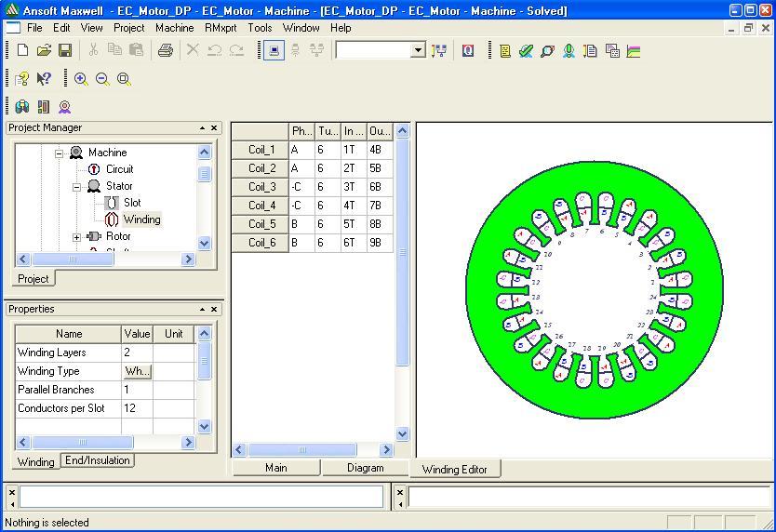Close the Properties panel

pos(214,310)
